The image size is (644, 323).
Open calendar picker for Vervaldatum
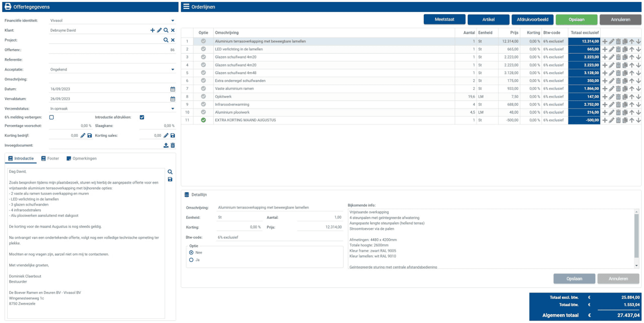pyautogui.click(x=173, y=99)
